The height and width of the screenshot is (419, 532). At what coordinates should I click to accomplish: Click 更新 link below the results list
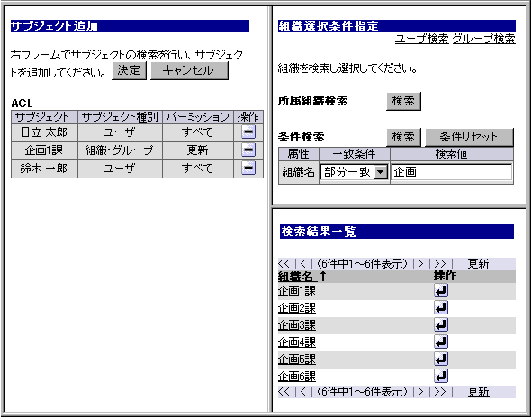pos(478,392)
